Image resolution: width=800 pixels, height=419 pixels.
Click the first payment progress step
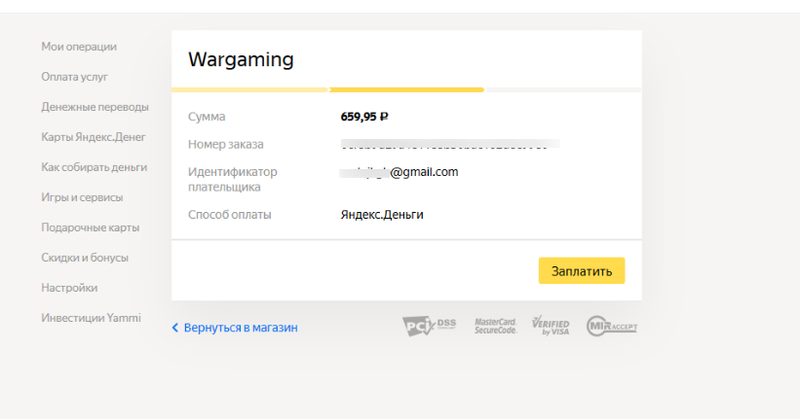click(x=250, y=90)
